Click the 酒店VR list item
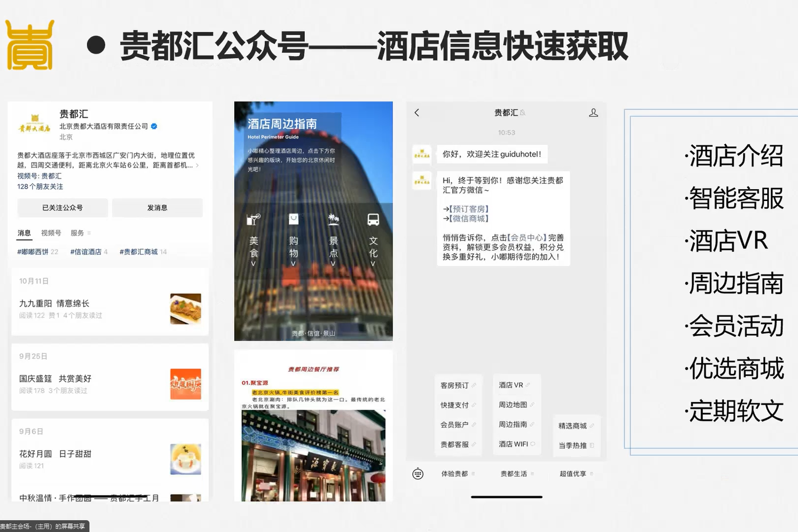Viewport: 798px width, 532px height. [727, 241]
